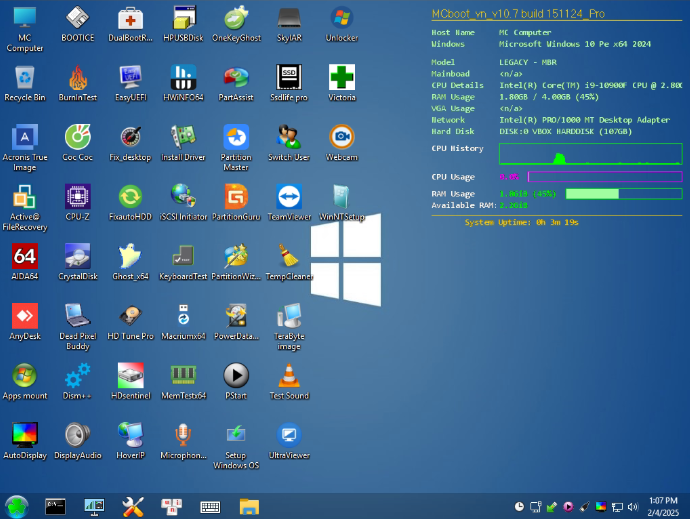This screenshot has height=519, width=690.
Task: Open AIDA64 system info tool
Action: pos(25,262)
